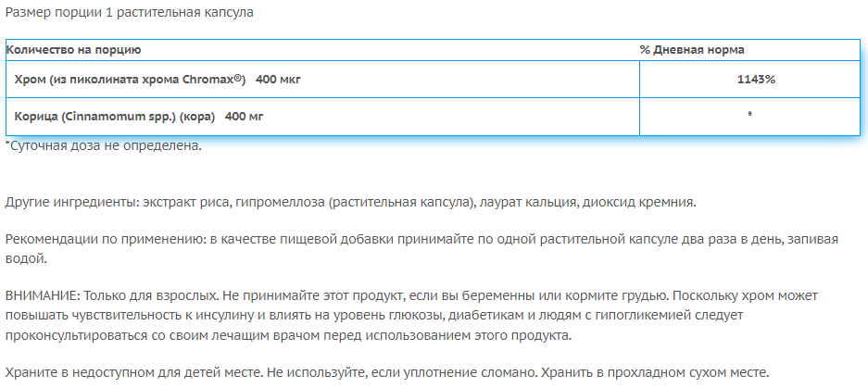This screenshot has width=868, height=388.
Task: Click the "Хром" word in first row
Action: click(30, 80)
